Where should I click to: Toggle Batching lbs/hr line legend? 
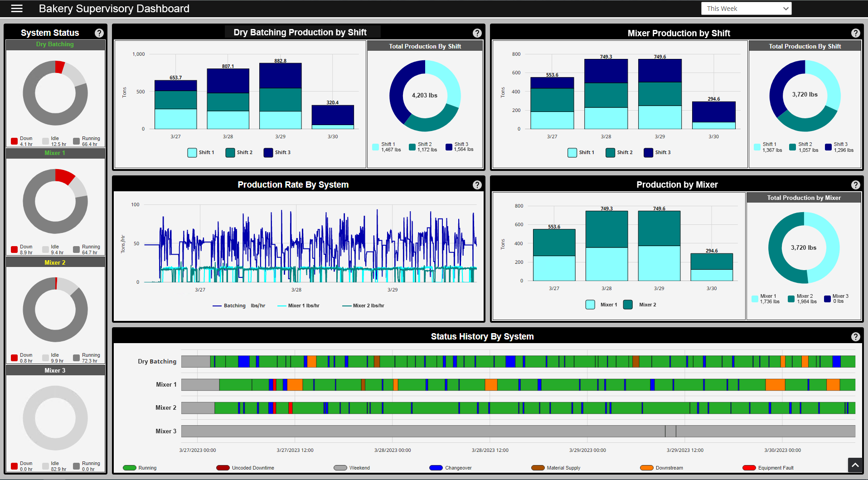pyautogui.click(x=239, y=305)
